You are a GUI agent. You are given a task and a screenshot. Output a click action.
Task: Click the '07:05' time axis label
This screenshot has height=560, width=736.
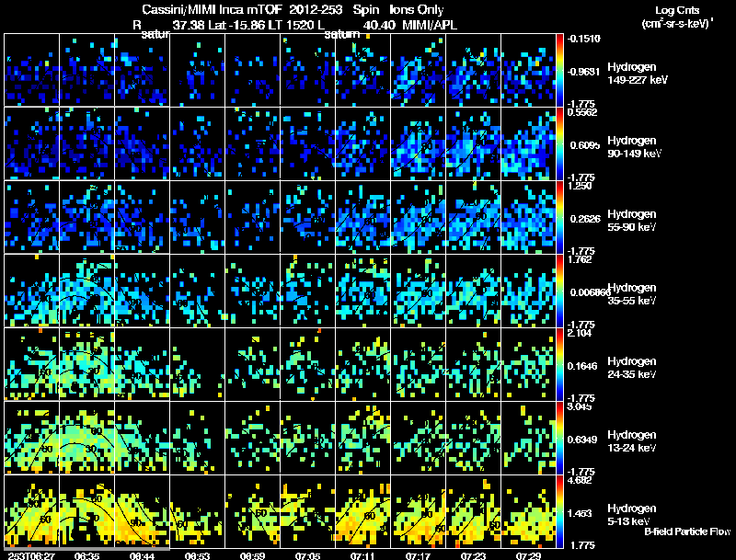(x=307, y=555)
